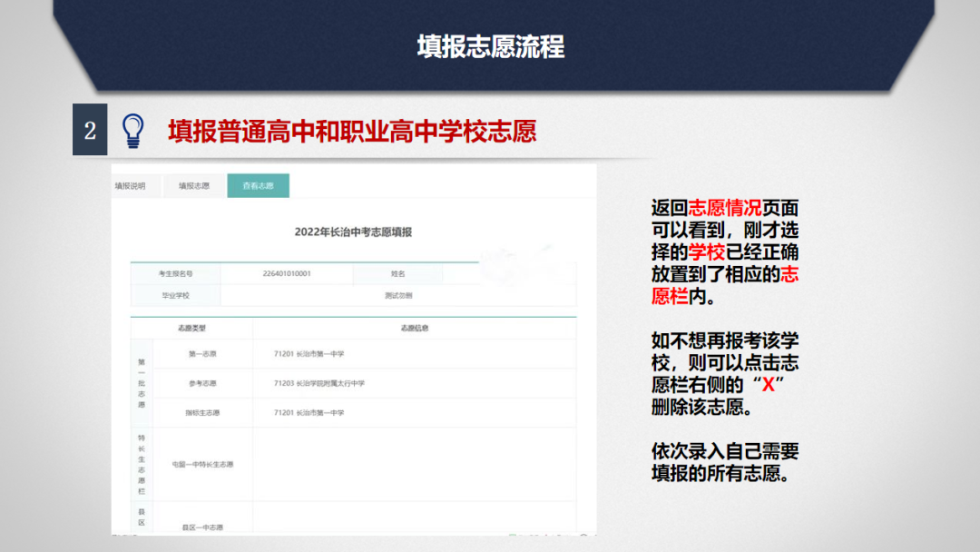Select the 毕业学校 label cell
The height and width of the screenshot is (552, 980).
point(176,296)
